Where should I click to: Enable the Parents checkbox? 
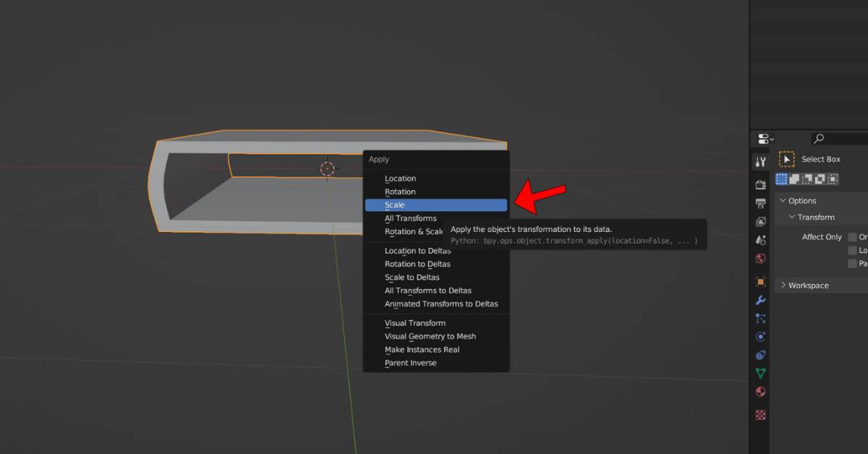coord(852,262)
